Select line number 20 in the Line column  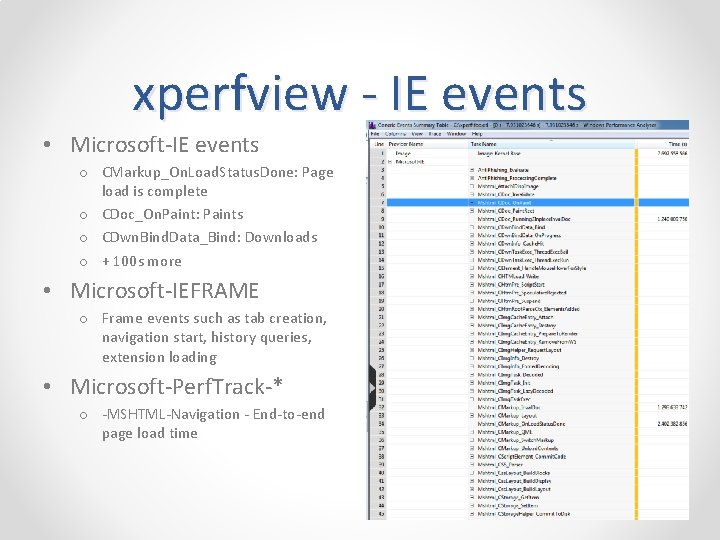pyautogui.click(x=382, y=309)
